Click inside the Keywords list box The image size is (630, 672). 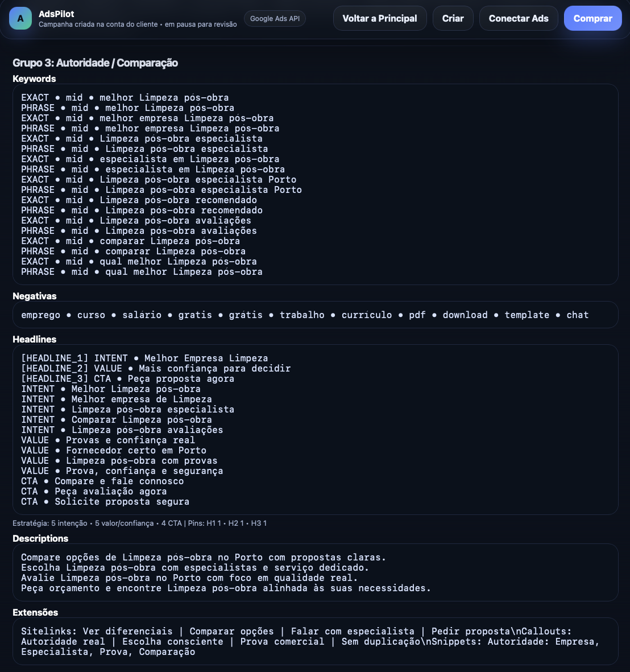coord(315,184)
